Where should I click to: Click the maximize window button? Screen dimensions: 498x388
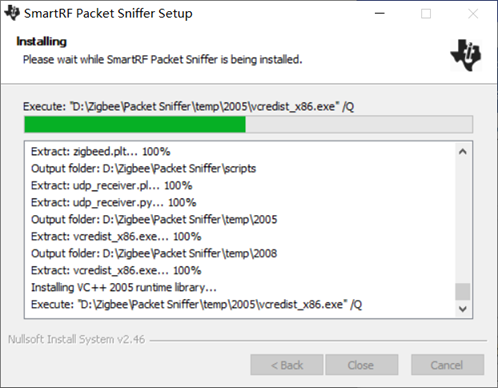coord(426,14)
